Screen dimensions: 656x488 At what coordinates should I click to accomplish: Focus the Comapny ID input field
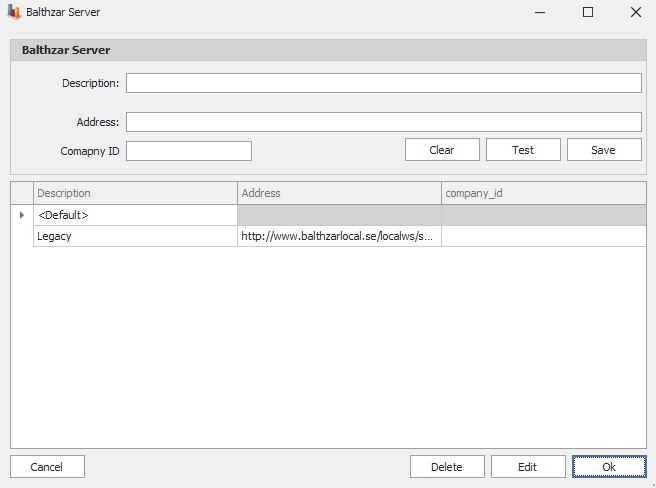point(189,151)
